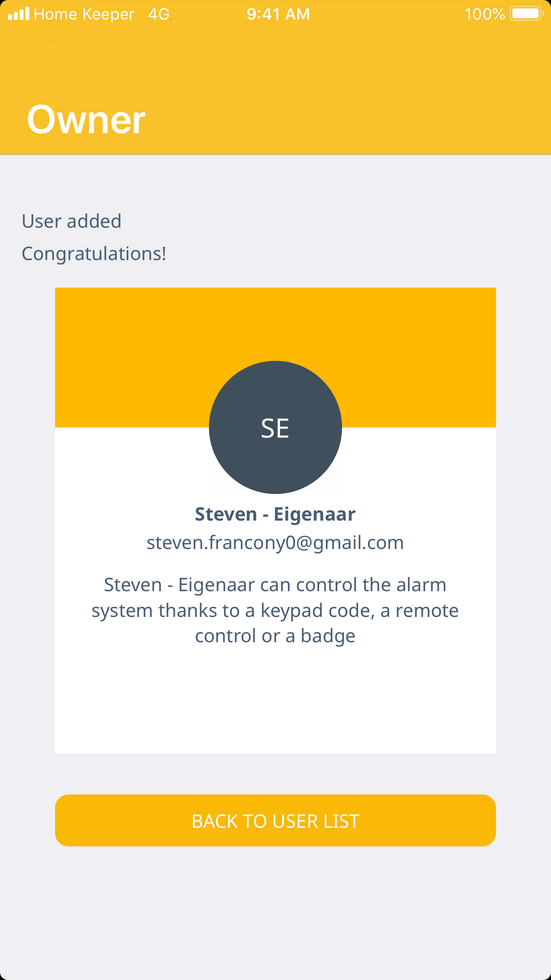
Task: Tap the 100% battery percentage
Action: (x=484, y=14)
